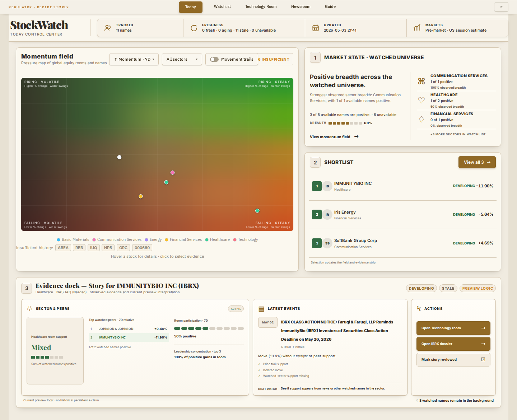Toggle Communication Services legend filter

117,240
